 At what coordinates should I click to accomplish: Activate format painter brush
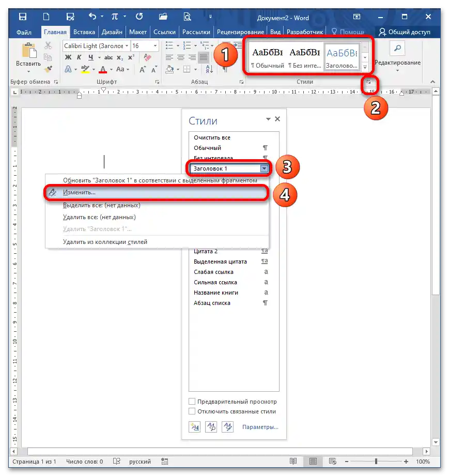click(48, 70)
